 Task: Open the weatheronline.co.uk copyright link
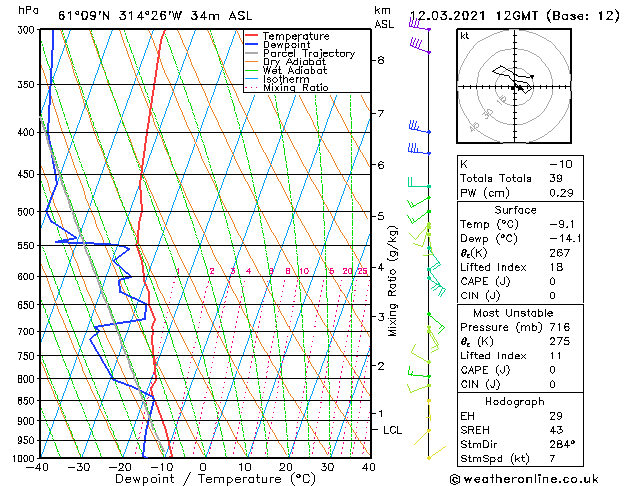[x=524, y=479]
